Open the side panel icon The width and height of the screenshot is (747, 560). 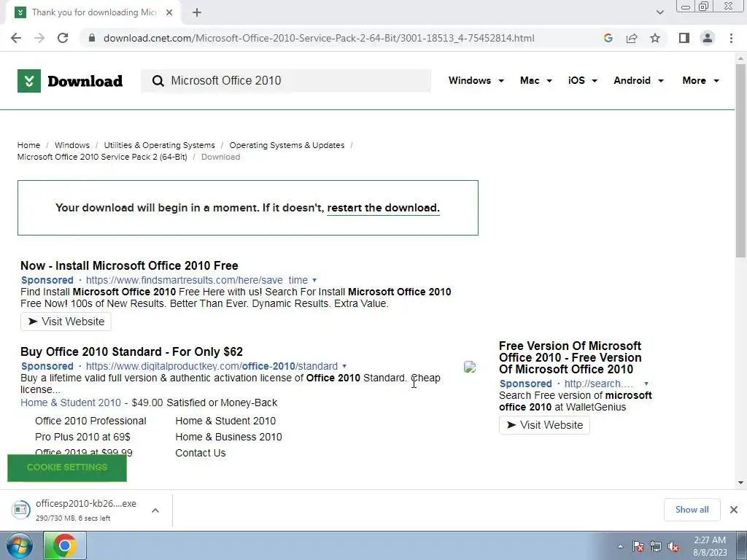tap(684, 38)
